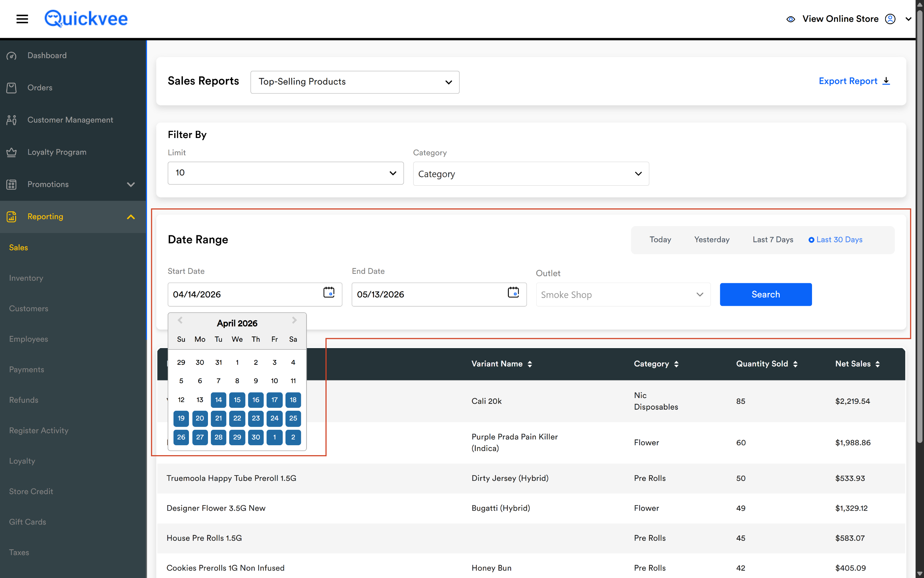Open Employees reporting sub-item
Viewport: 924px width, 578px height.
click(29, 339)
